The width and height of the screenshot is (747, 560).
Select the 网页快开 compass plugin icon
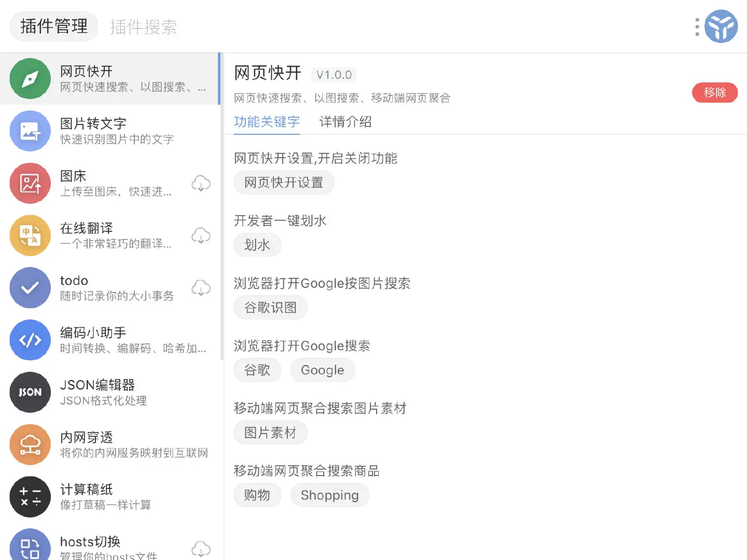[x=30, y=79]
